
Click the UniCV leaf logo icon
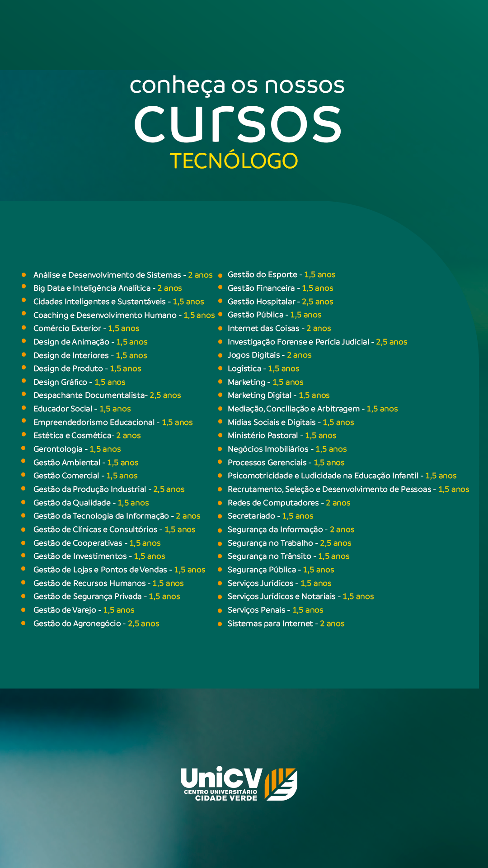[281, 784]
